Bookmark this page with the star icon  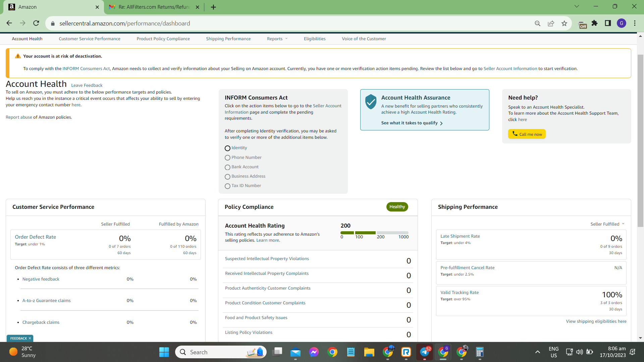pos(564,23)
